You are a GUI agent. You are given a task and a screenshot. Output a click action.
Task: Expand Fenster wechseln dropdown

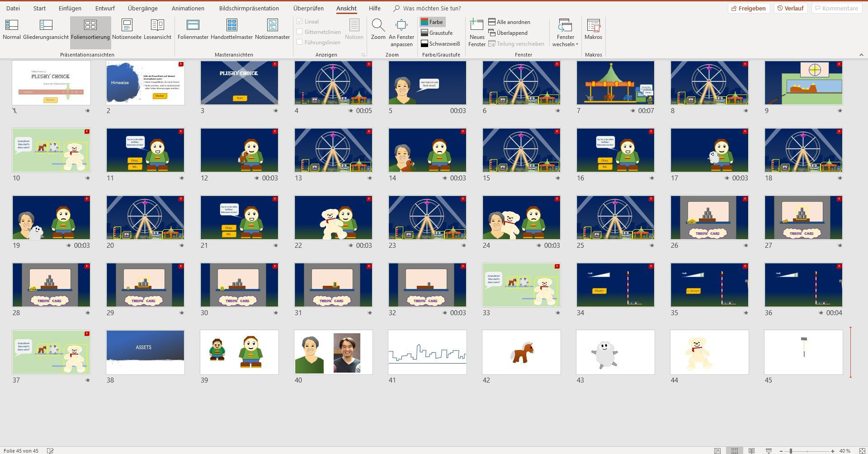pos(565,33)
